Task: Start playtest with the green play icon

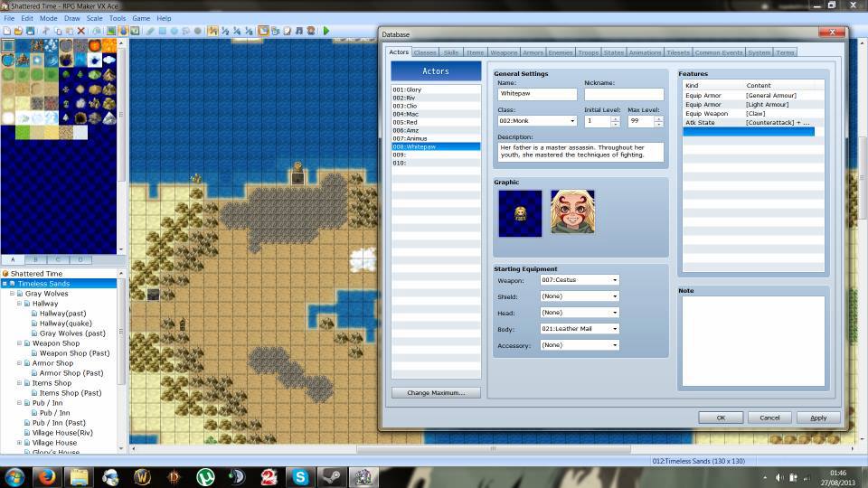Action: click(326, 31)
